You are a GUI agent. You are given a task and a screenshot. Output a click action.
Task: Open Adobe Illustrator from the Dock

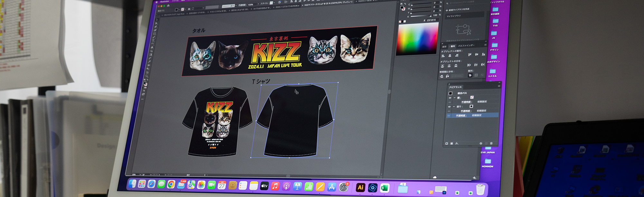360,187
